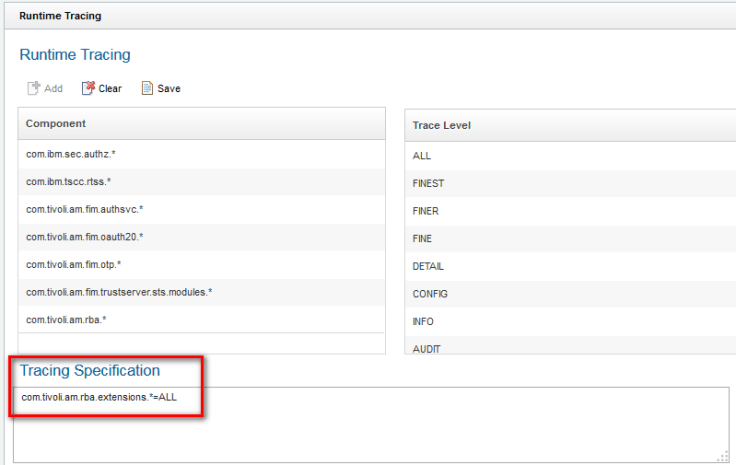
Task: Click the Add icon in toolbar
Action: click(34, 88)
